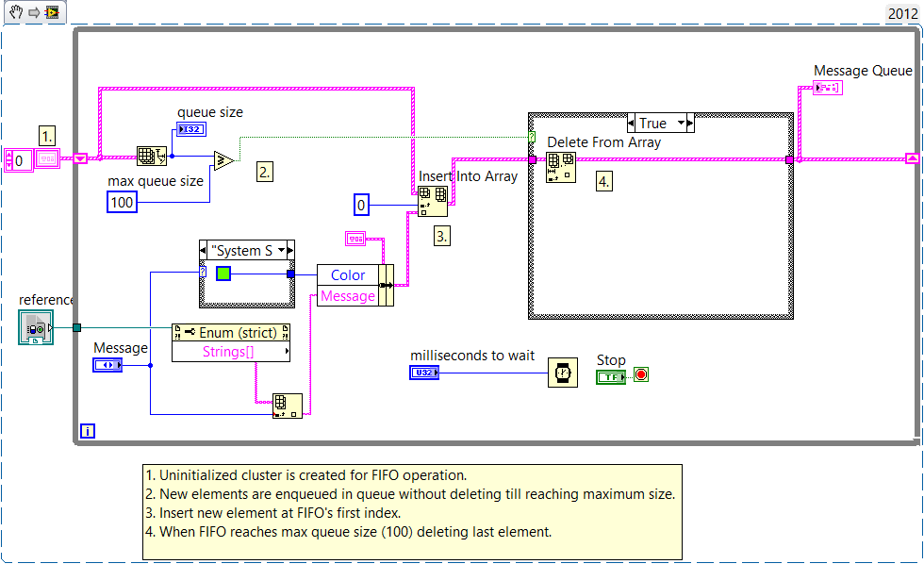Click the Index Array function near Strings[]
Viewport: 924px width, 564px height.
pyautogui.click(x=287, y=406)
